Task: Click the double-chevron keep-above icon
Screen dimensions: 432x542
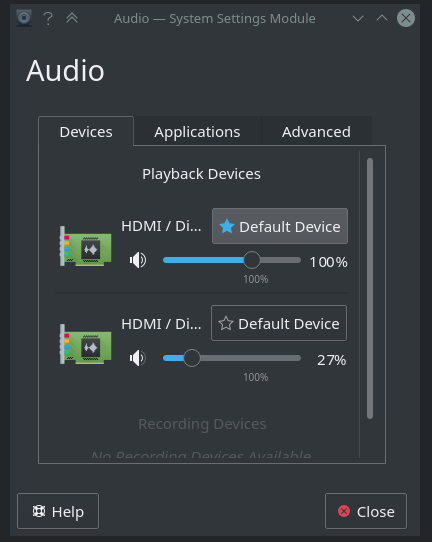Action: pyautogui.click(x=72, y=18)
